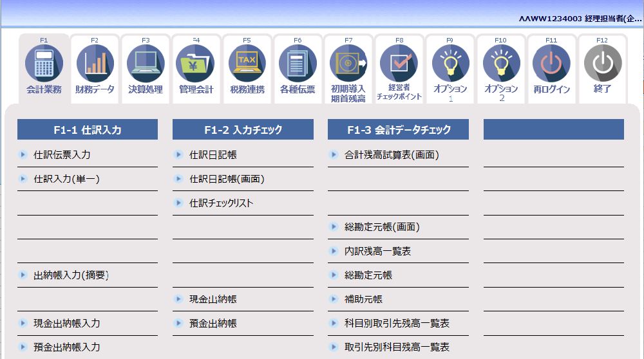Open 現金出納帳入力 link
This screenshot has width=644, height=359.
point(67,324)
